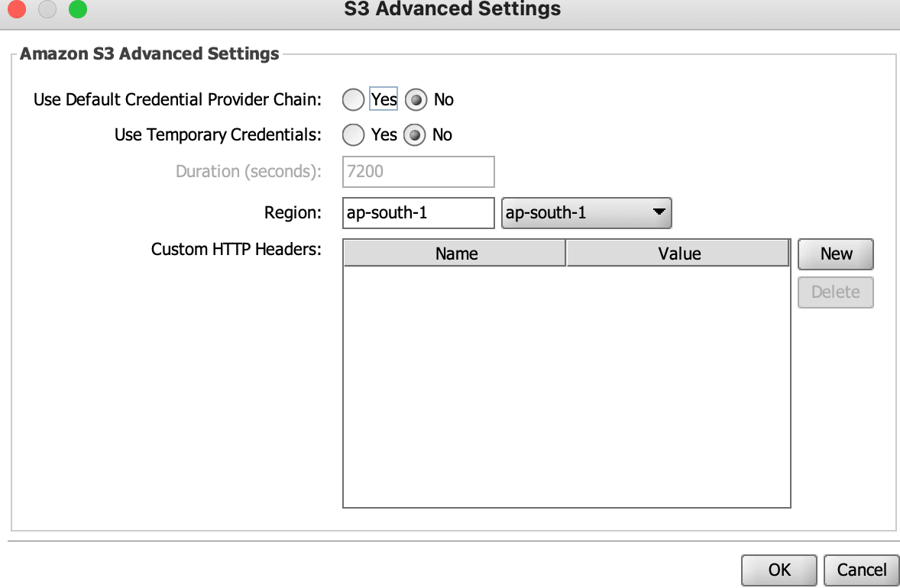900x588 pixels.
Task: Focus the Region text field
Action: coord(419,213)
